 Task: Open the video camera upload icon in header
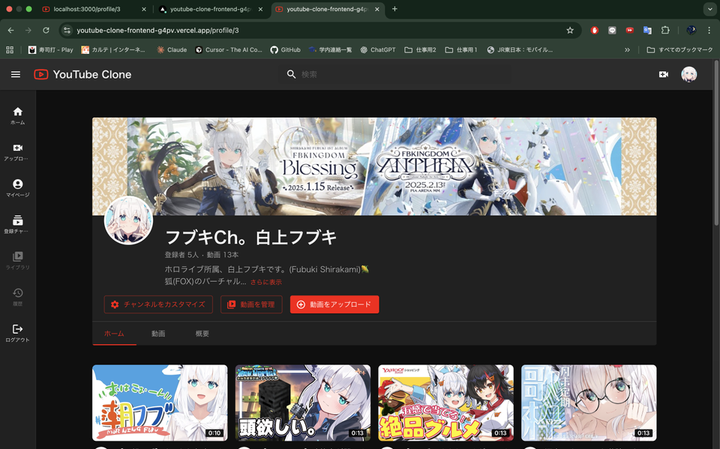point(664,74)
